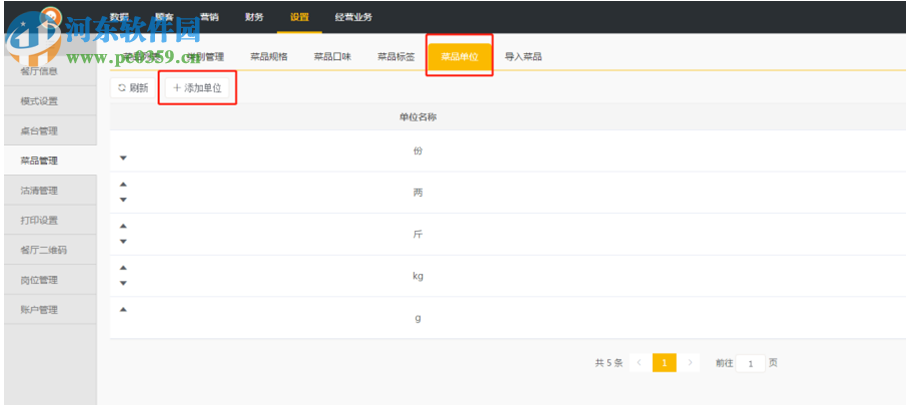Move the kg unit up one row

coord(123,267)
